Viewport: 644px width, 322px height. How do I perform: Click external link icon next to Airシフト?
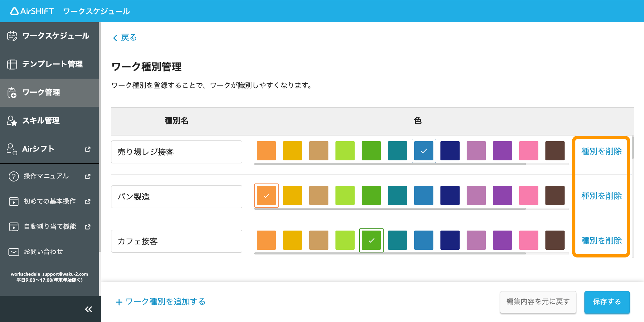(x=88, y=149)
